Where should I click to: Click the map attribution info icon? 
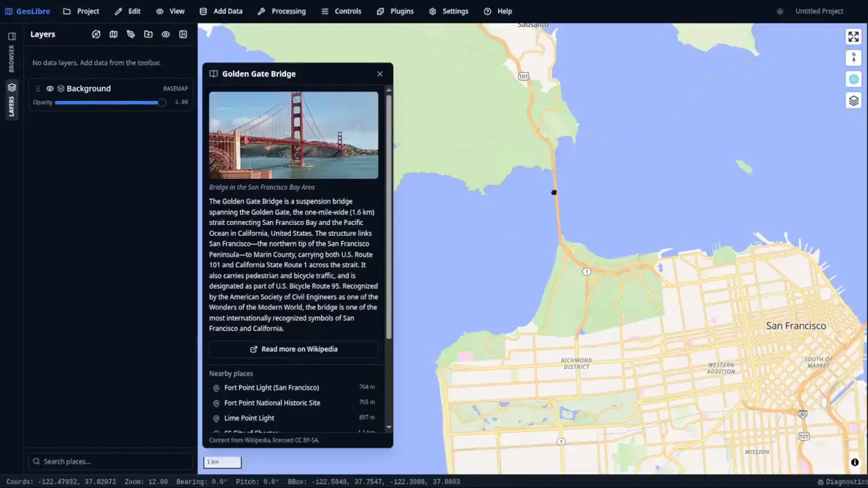click(x=854, y=462)
